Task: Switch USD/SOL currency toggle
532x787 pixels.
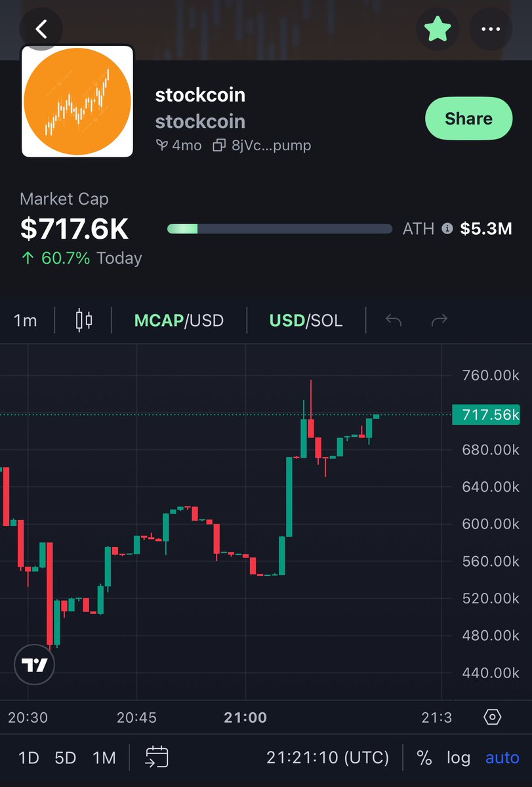Action: coord(306,321)
